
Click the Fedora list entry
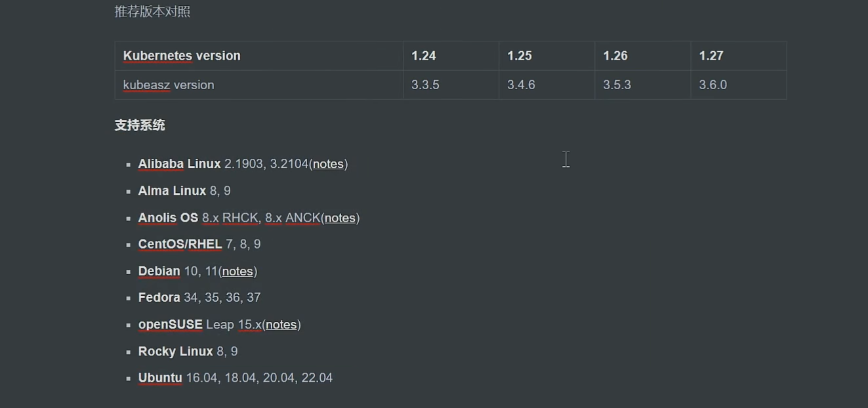[x=199, y=298]
